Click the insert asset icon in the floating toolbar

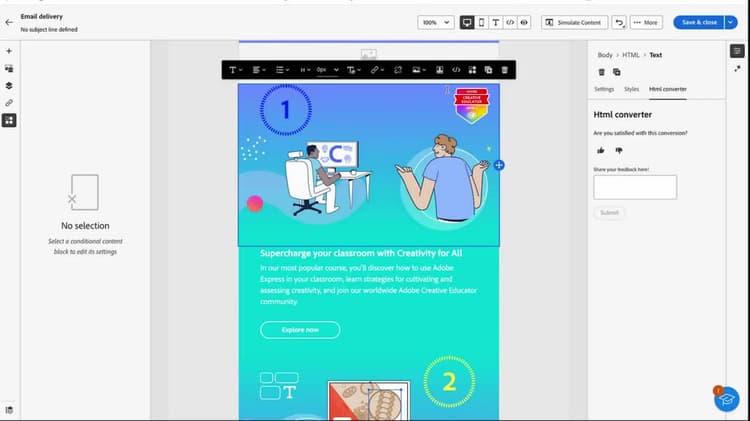[x=439, y=70]
